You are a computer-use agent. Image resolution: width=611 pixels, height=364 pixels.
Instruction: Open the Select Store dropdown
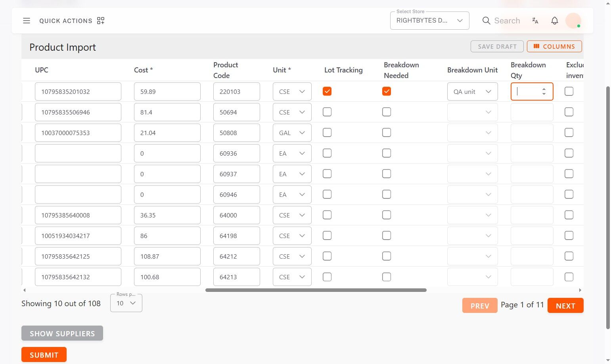(x=429, y=21)
